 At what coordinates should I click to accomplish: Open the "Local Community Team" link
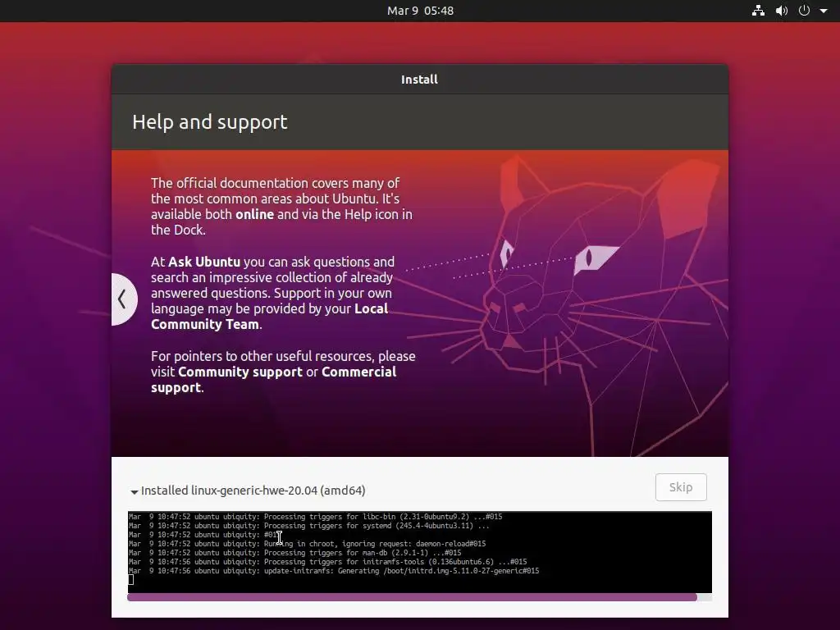click(269, 317)
